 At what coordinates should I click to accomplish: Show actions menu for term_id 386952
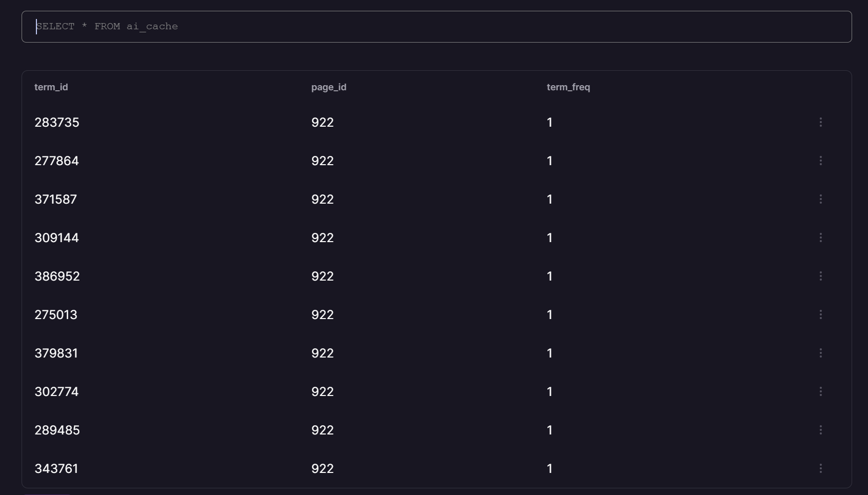(x=820, y=276)
